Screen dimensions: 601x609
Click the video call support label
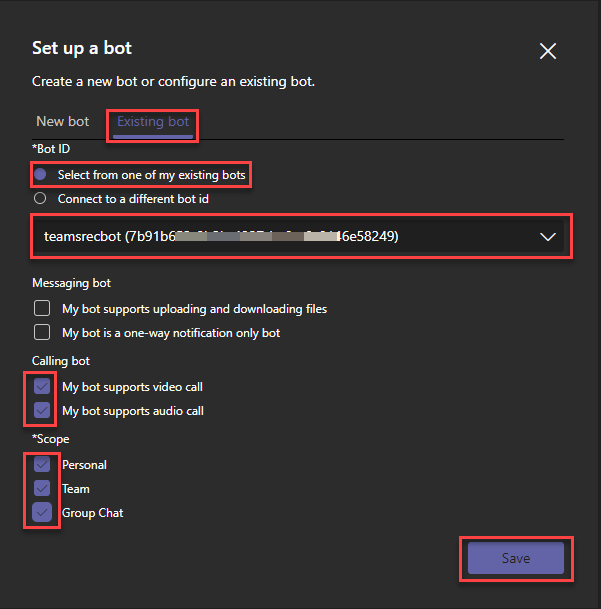132,387
